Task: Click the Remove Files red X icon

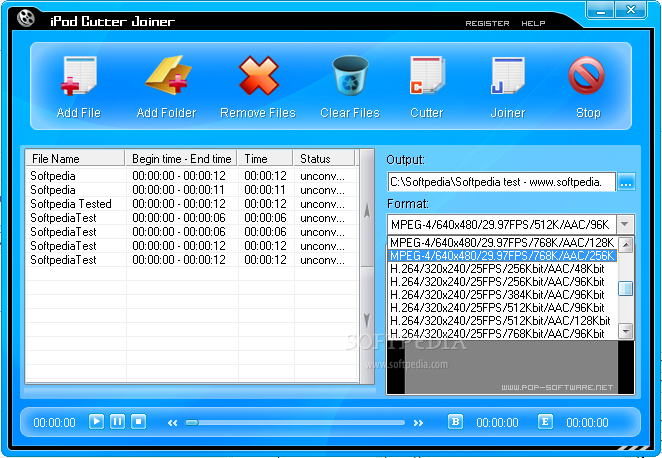Action: [258, 76]
